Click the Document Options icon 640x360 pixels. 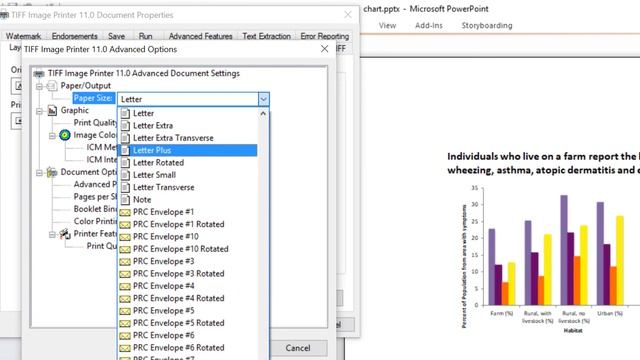[x=52, y=172]
